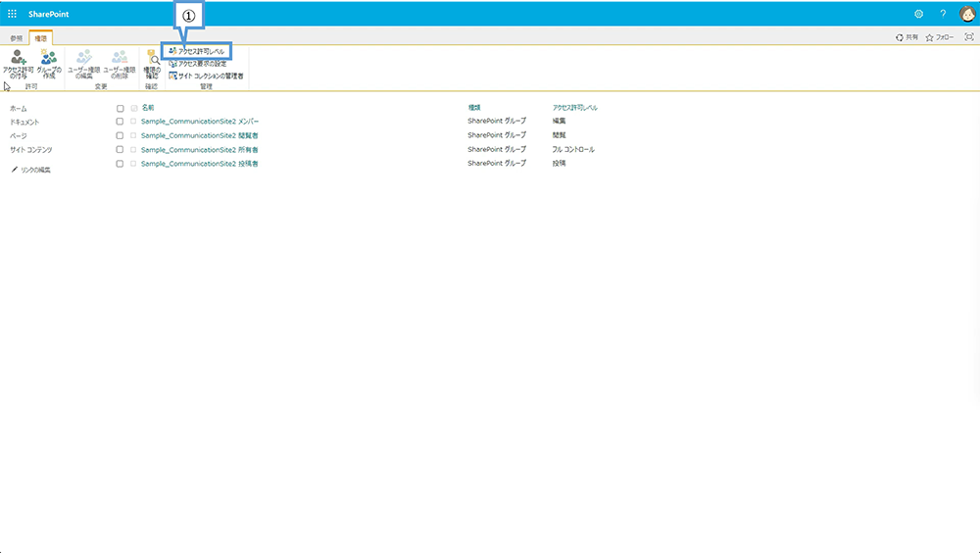Open サイト コンテンツ in left navigation

pyautogui.click(x=30, y=150)
